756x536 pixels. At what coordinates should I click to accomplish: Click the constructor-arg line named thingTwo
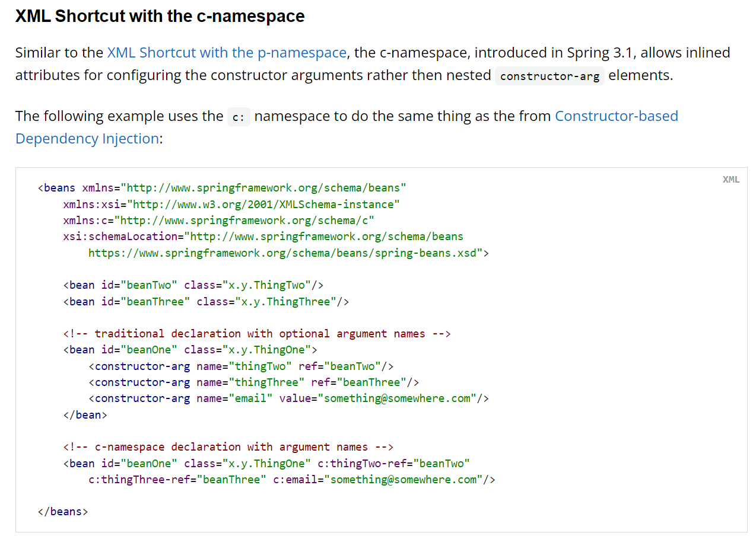[x=241, y=366]
